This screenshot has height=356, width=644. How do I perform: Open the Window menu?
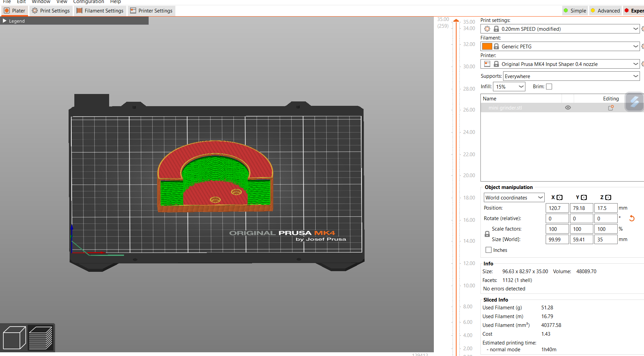click(41, 2)
